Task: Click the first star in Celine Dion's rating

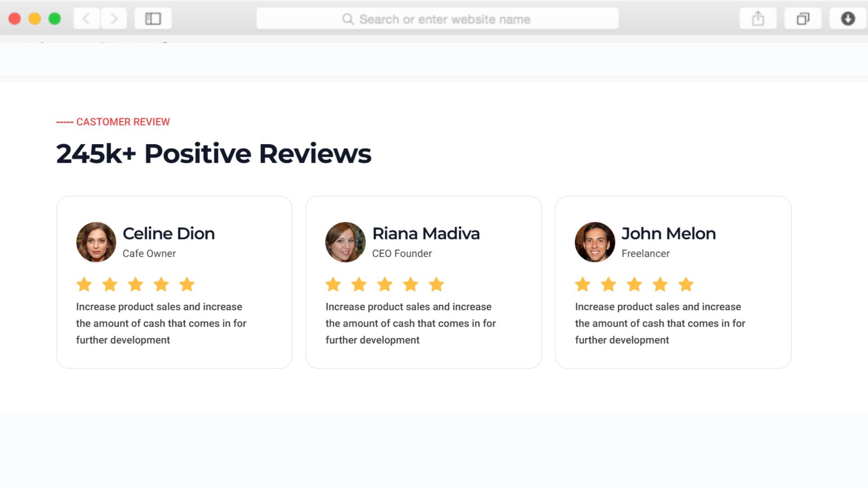Action: coord(84,285)
